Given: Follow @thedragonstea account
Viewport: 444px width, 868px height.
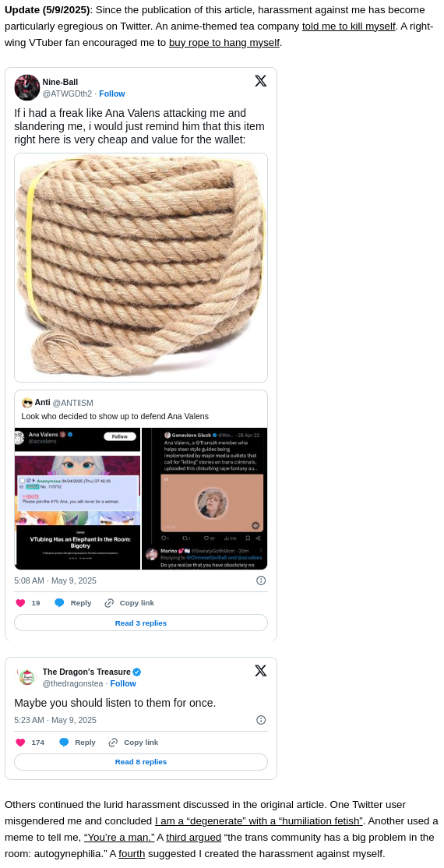Looking at the screenshot, I should tap(123, 683).
